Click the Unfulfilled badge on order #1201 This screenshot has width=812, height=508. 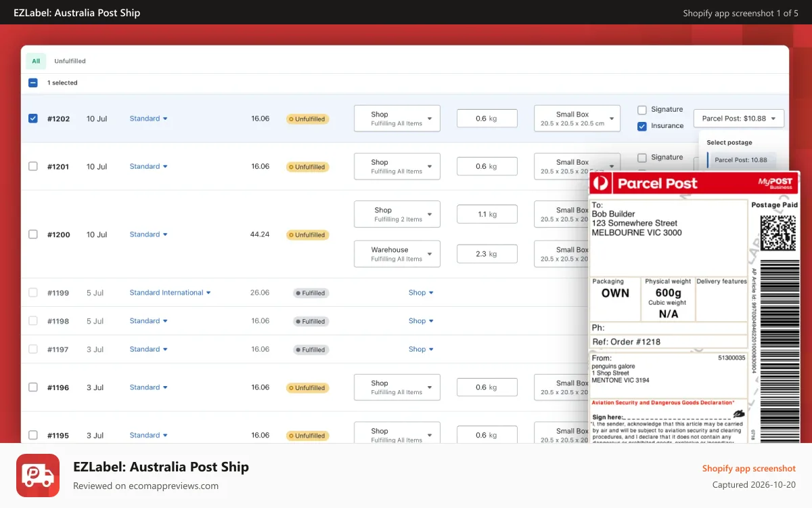click(x=308, y=167)
